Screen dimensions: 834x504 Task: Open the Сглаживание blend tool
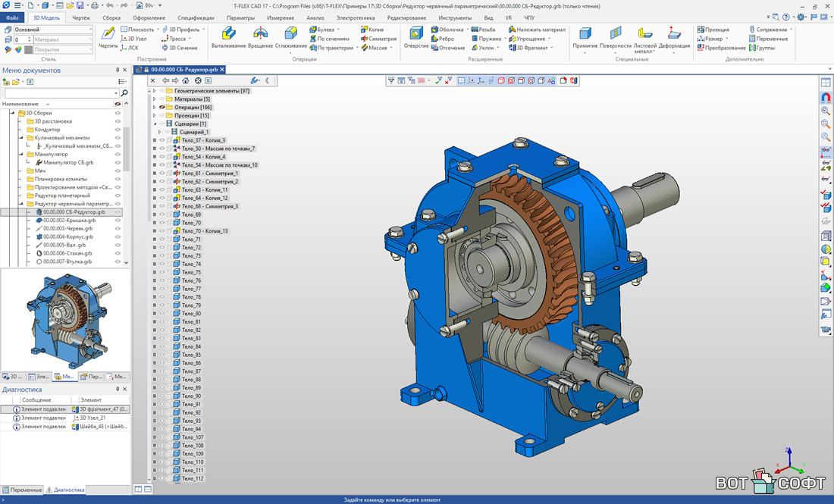[x=291, y=38]
